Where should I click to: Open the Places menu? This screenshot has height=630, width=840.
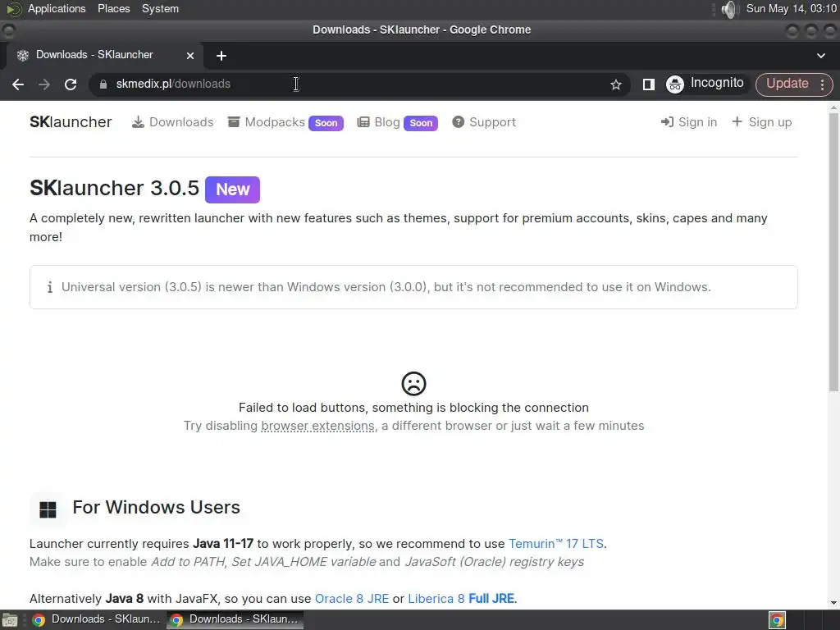tap(113, 9)
